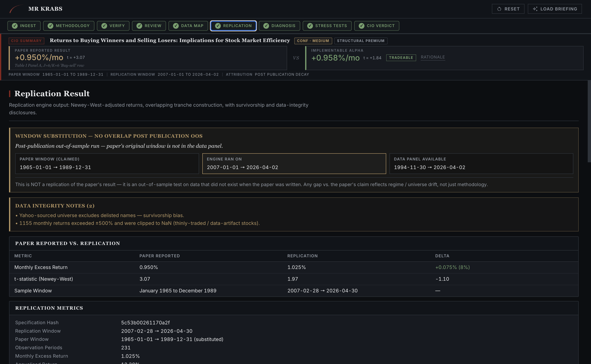591x364 pixels.
Task: Click the Conf Medium confidence badge
Action: point(313,41)
